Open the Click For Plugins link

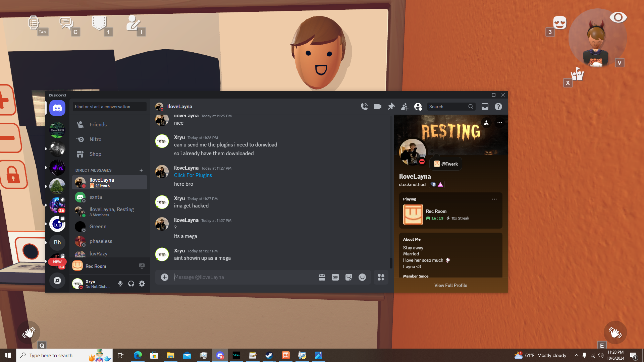[193, 175]
